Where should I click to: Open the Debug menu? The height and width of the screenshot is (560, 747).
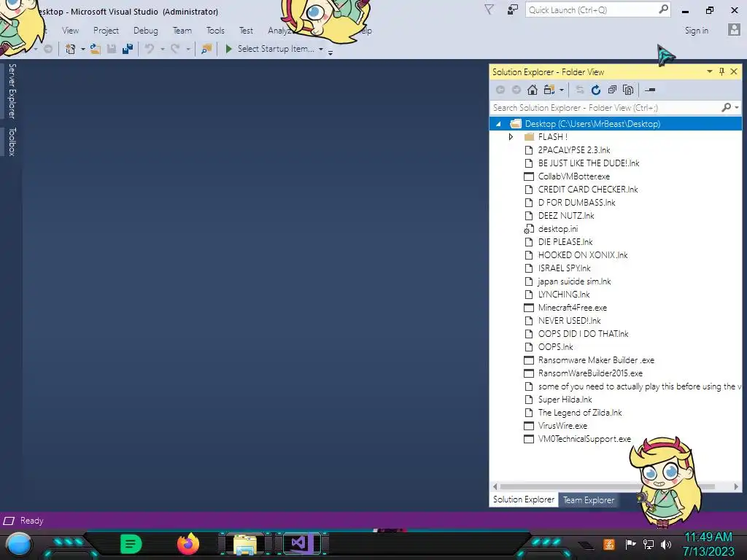pos(145,31)
